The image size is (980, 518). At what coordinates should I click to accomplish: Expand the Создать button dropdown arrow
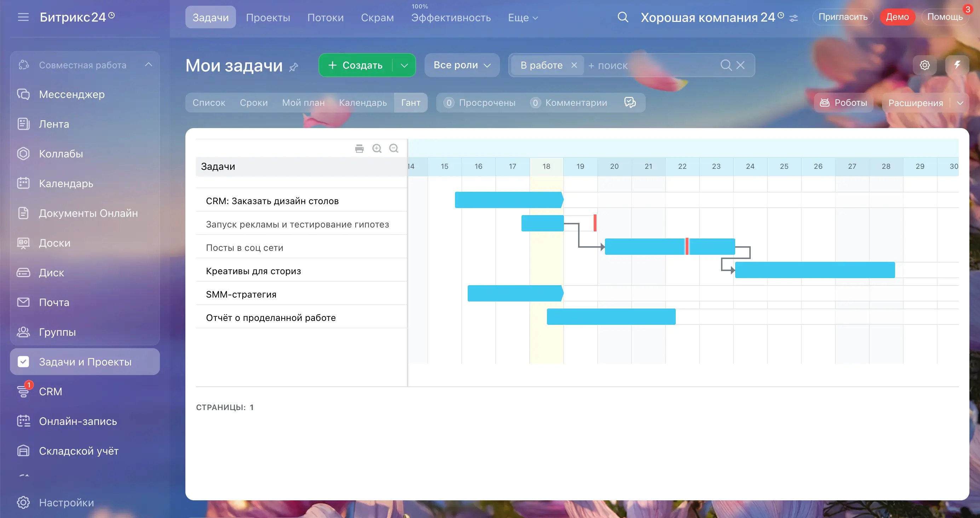[x=404, y=65]
